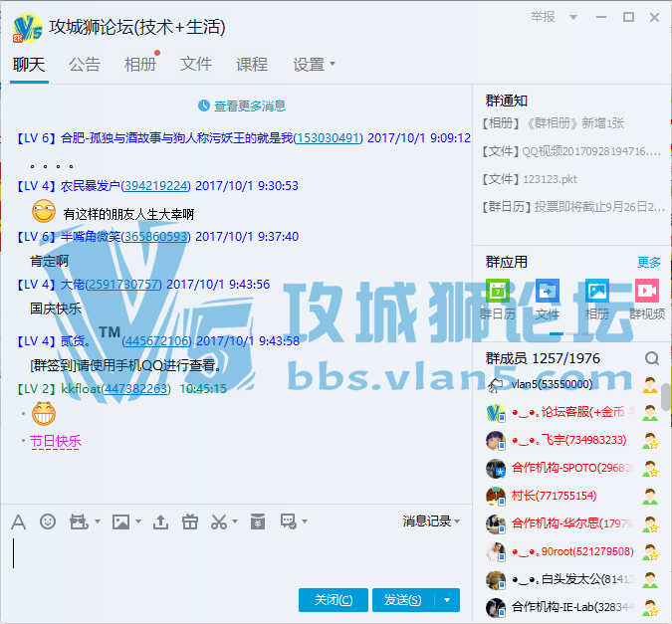Open notice 【群日历】投票即将截止
672x624 pixels.
coord(573,207)
